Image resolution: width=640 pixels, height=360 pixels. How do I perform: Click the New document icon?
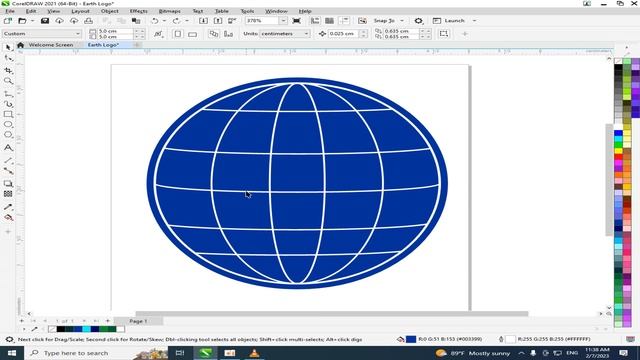tap(7, 20)
